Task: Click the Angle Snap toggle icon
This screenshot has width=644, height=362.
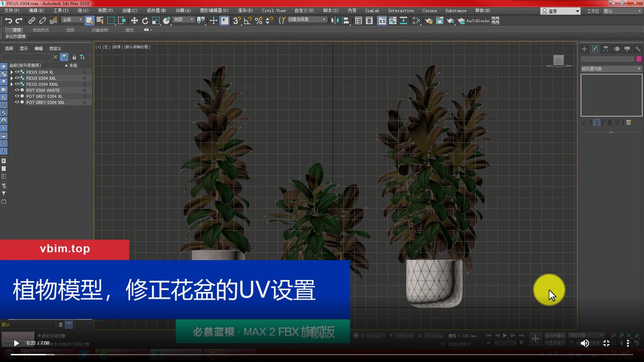Action: tap(248, 21)
